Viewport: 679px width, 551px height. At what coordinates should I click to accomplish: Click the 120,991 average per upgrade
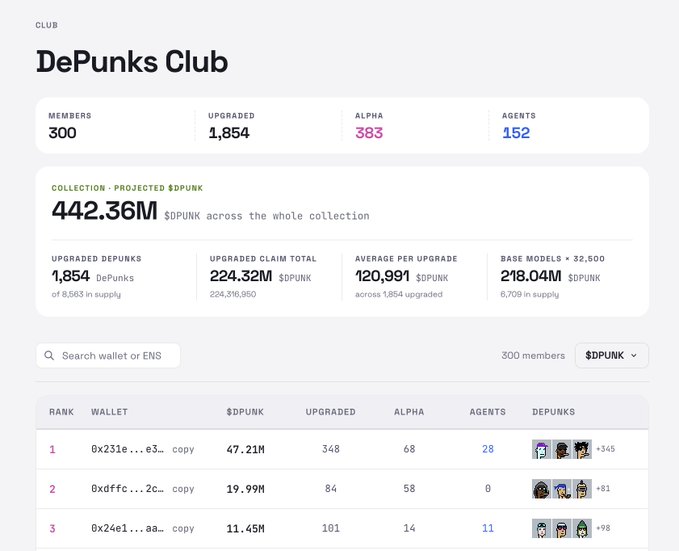click(382, 276)
